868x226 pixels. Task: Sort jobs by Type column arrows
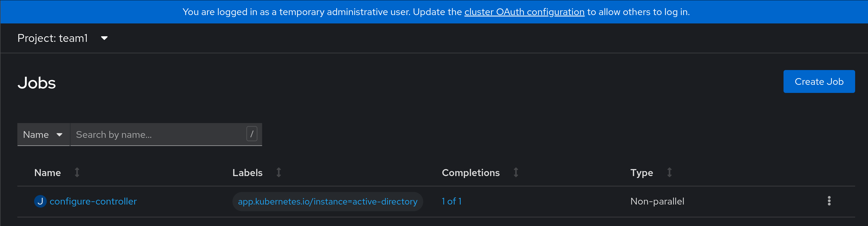670,172
